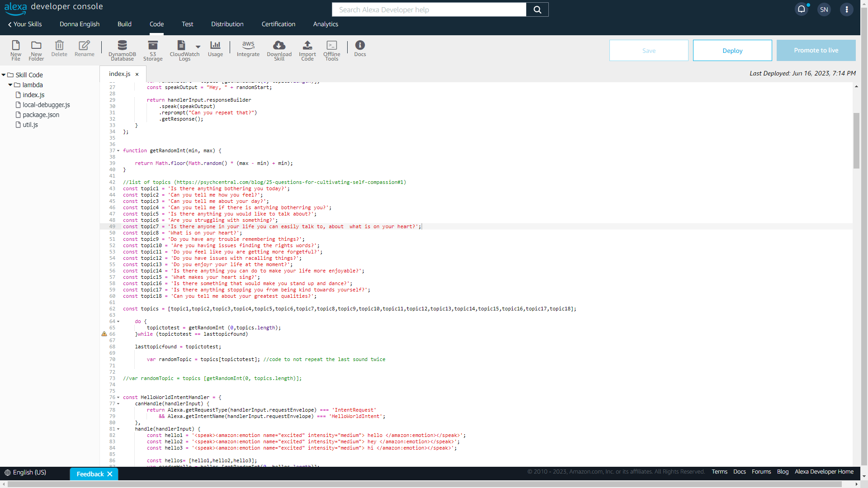Click the New File toolbar icon
The width and height of the screenshot is (868, 488).
tap(16, 50)
